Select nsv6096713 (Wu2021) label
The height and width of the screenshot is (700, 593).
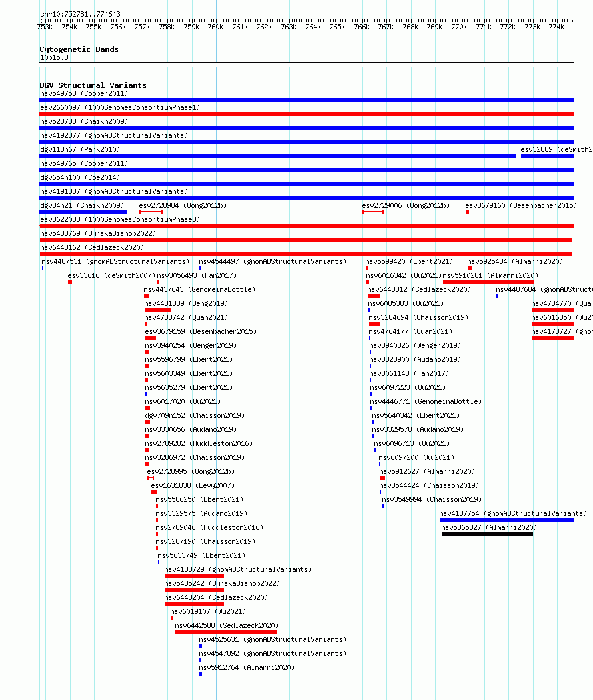point(412,443)
